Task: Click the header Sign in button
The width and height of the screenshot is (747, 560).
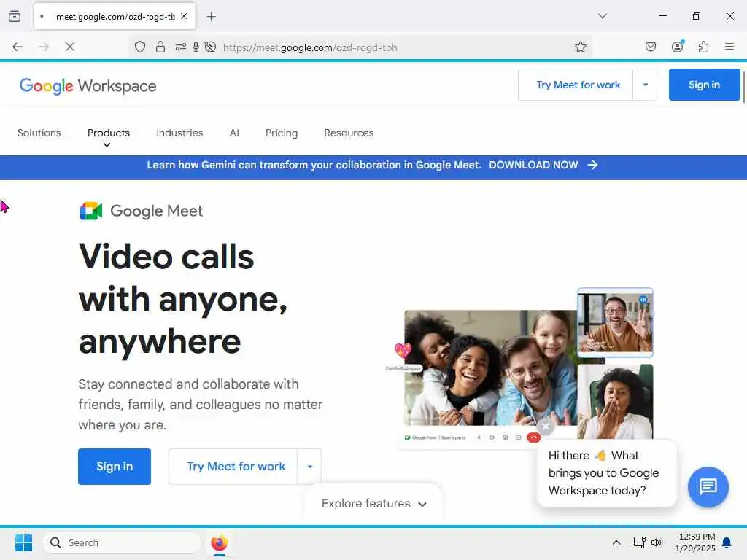Action: (x=704, y=85)
